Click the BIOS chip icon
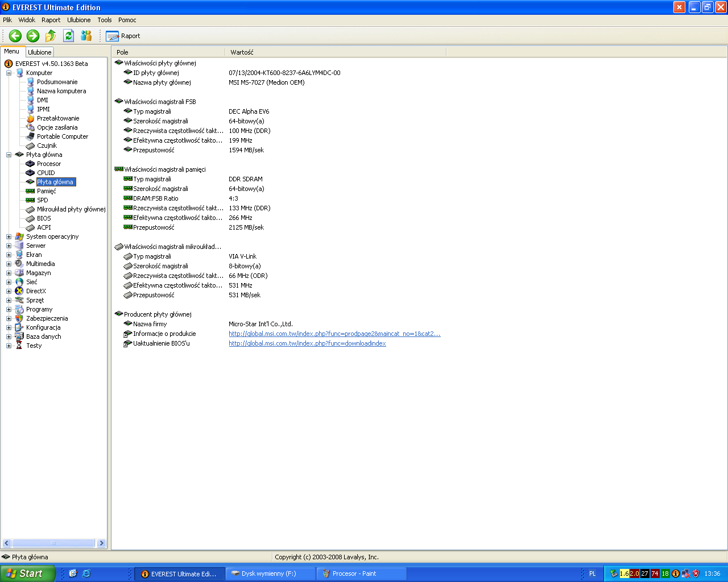The width and height of the screenshot is (728, 582). tap(31, 218)
